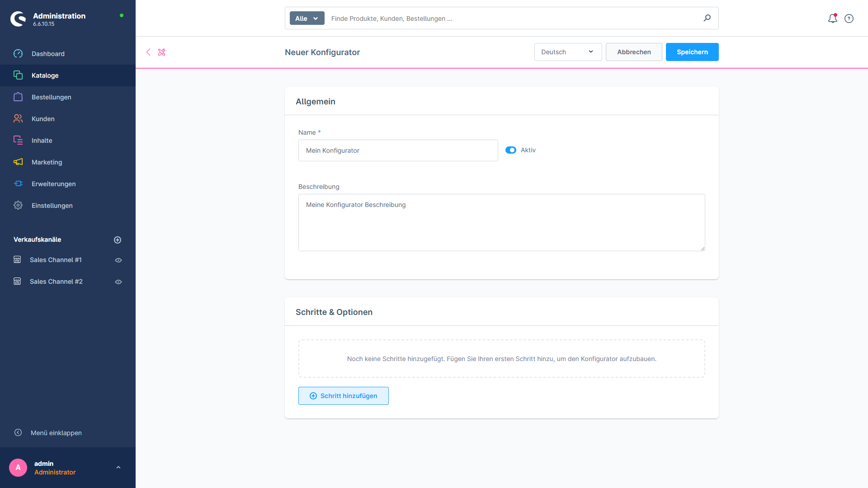This screenshot has height=488, width=868.
Task: Open the Erweiterungen menu item
Action: [68, 184]
